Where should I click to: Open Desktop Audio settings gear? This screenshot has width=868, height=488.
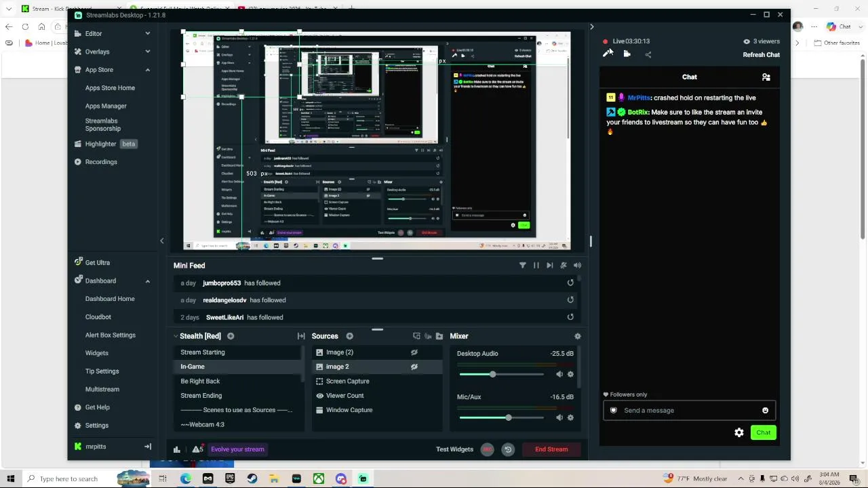point(570,374)
